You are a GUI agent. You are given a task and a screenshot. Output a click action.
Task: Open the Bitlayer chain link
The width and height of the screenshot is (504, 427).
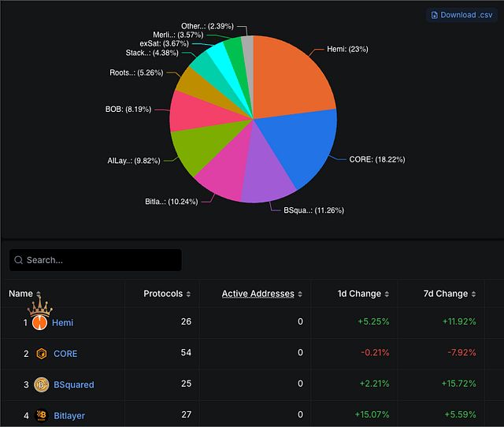pos(69,415)
